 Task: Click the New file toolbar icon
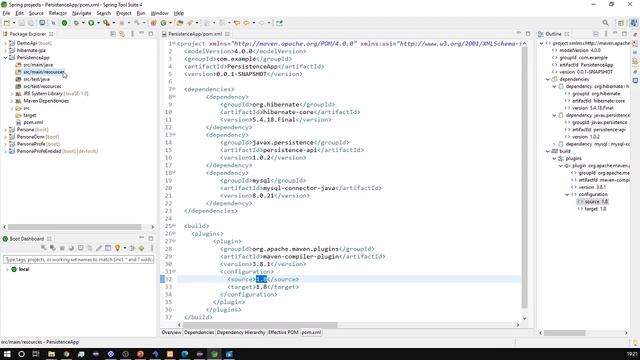[7, 23]
